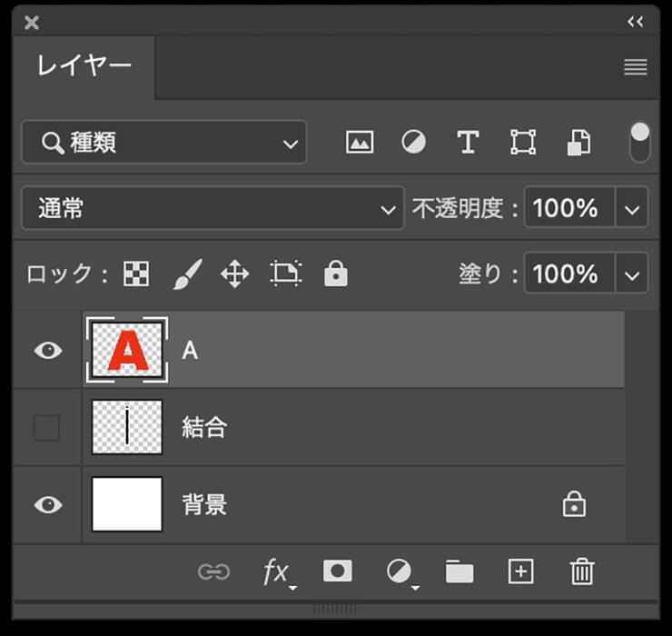Open the layers panel hamburger menu

636,67
